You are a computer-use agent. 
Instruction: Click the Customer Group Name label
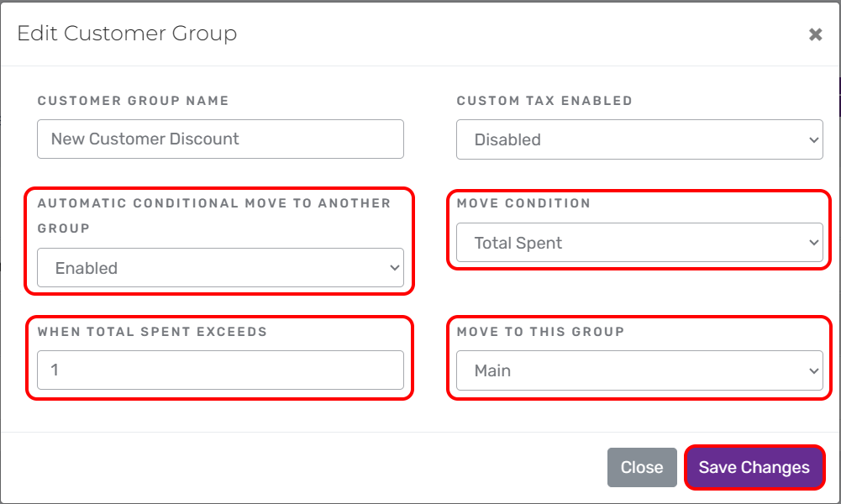pos(133,101)
